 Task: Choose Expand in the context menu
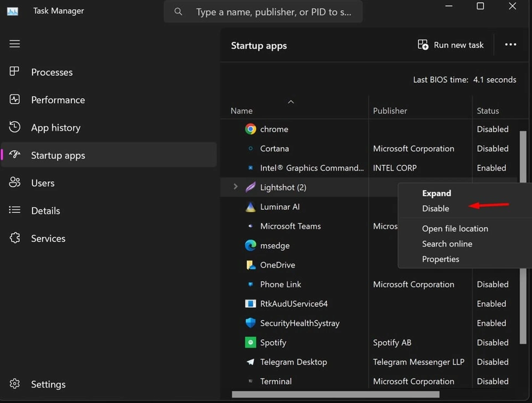click(x=436, y=193)
